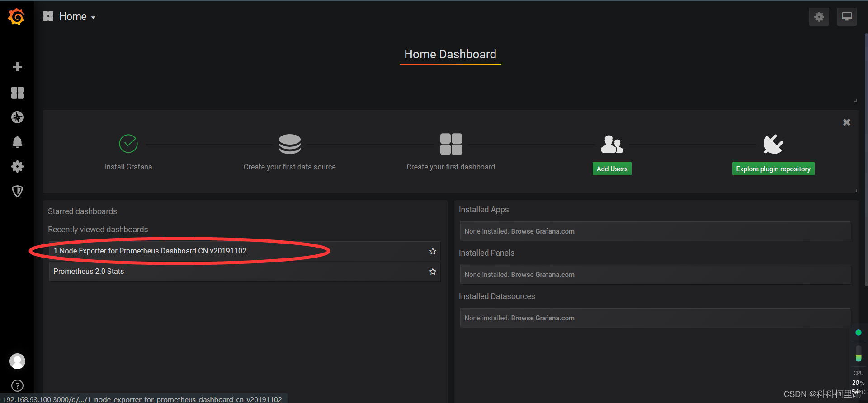Screen dimensions: 868x403
Task: Click the CPU 20% usage widget
Action: point(858,378)
